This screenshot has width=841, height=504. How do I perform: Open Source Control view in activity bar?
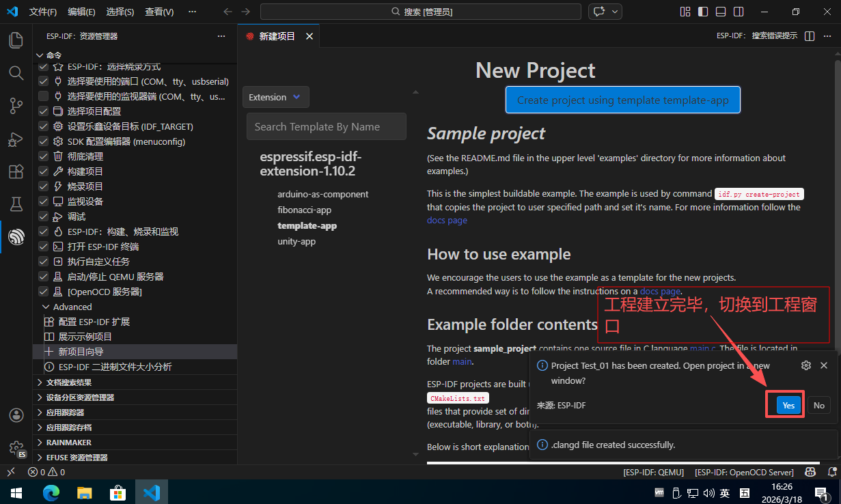(16, 105)
